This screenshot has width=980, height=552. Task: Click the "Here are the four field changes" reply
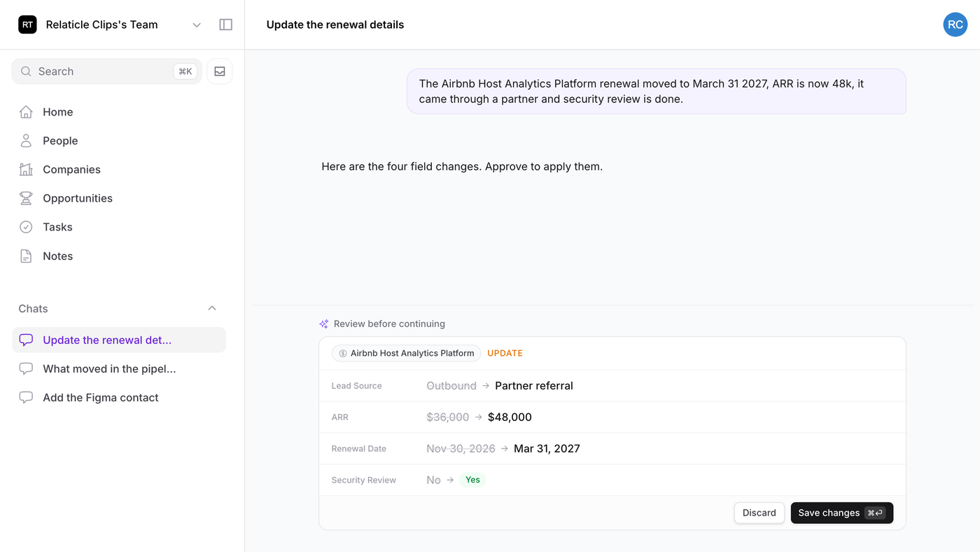pyautogui.click(x=462, y=167)
